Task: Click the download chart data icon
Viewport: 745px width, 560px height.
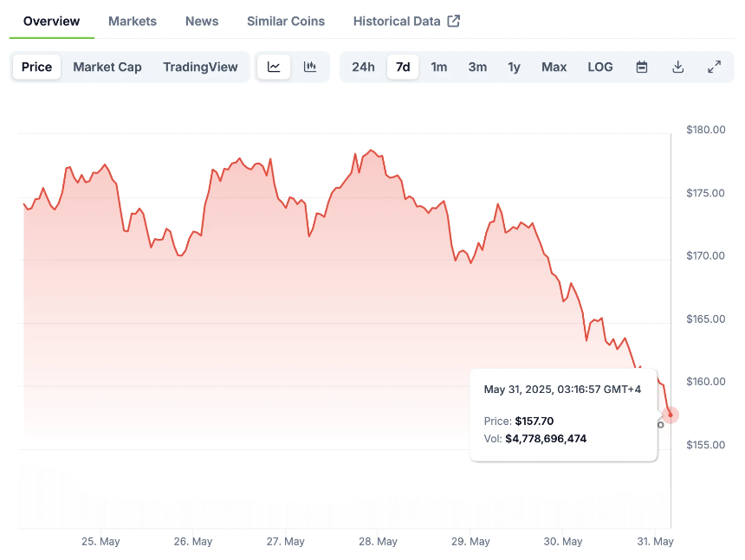Action: coord(678,67)
